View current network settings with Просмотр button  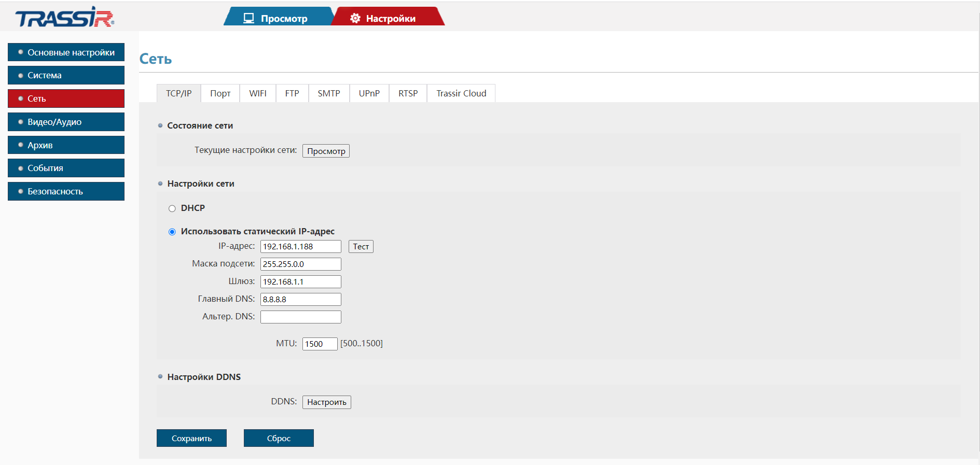point(326,151)
